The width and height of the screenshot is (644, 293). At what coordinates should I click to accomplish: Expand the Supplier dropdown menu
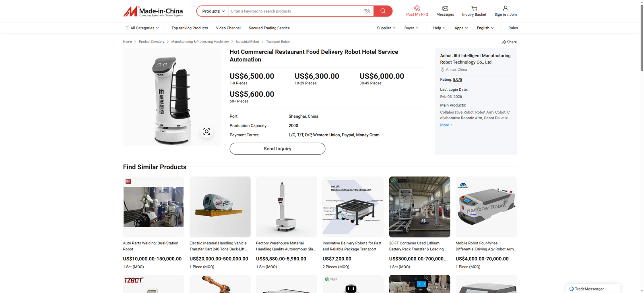(x=386, y=28)
